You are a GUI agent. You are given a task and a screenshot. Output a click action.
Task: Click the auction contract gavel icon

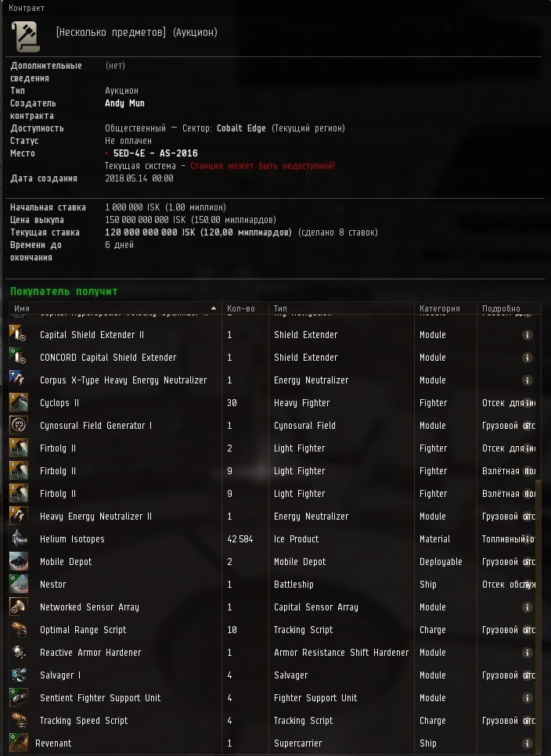point(26,36)
